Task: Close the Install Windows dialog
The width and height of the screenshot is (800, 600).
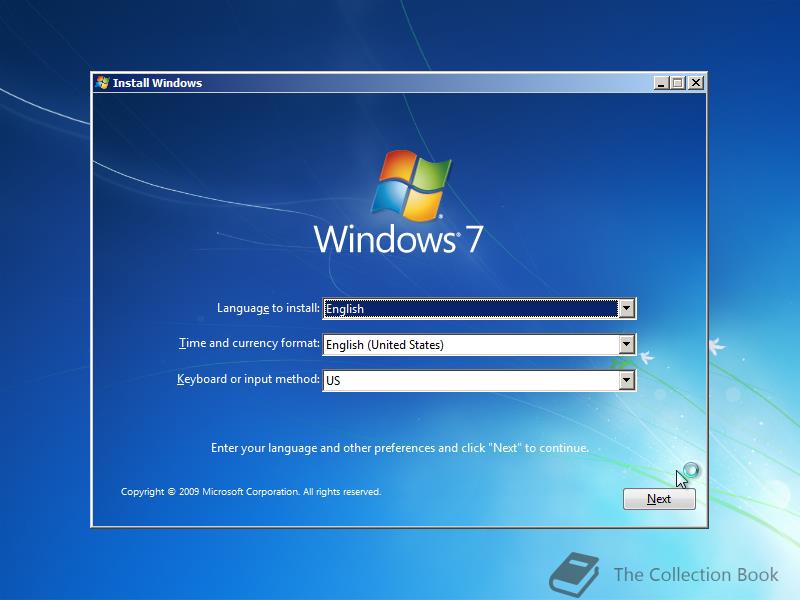Action: click(x=696, y=83)
